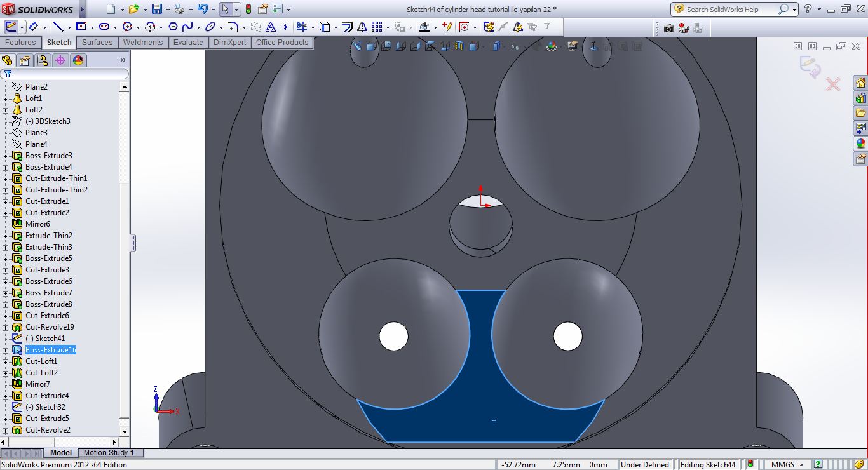This screenshot has width=868, height=470.
Task: Select the Sketch Fillet tool
Action: (x=233, y=27)
